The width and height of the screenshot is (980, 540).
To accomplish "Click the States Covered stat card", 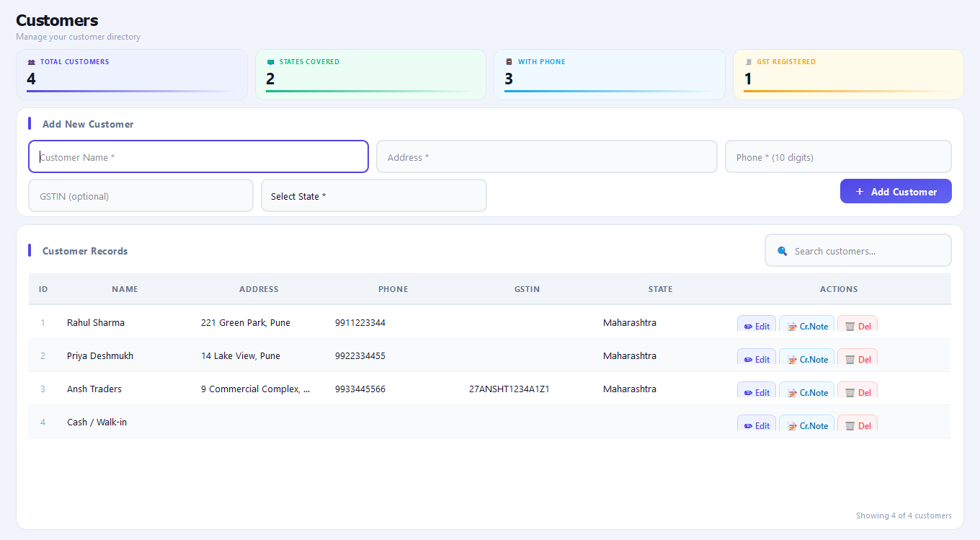I will pos(370,74).
